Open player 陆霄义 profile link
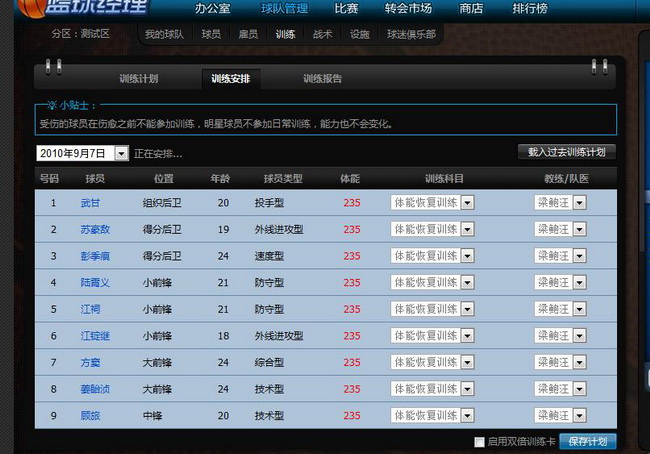Image resolution: width=650 pixels, height=454 pixels. click(x=95, y=282)
